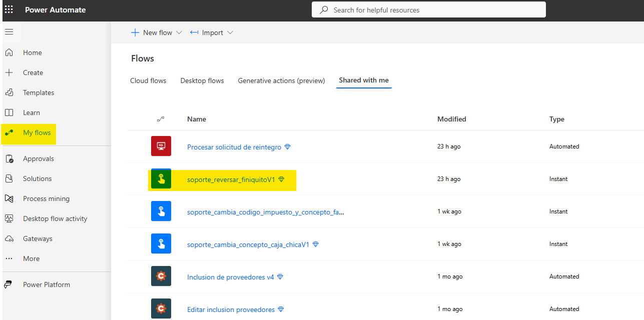Open flow Procesar solicitud de reintegro
This screenshot has width=644, height=320.
234,147
